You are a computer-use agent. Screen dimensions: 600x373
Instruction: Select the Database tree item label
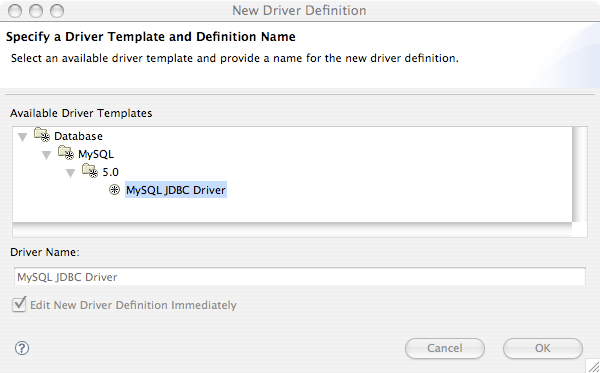tap(78, 136)
